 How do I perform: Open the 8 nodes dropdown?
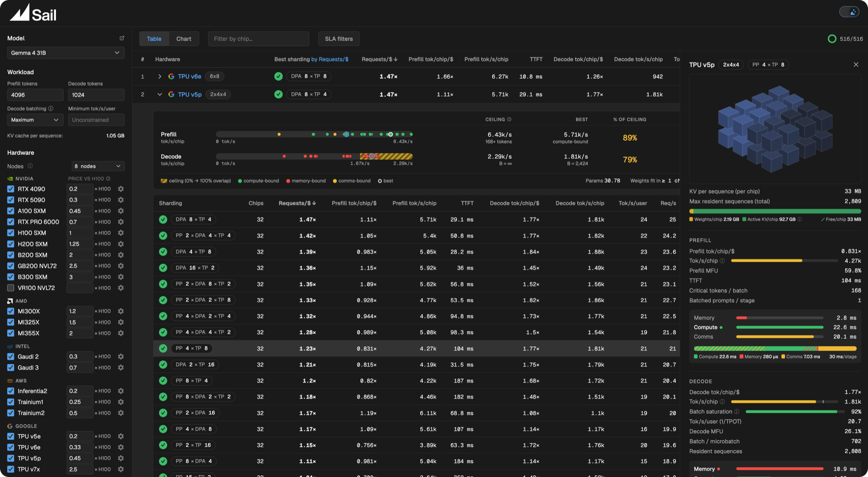[x=98, y=166]
